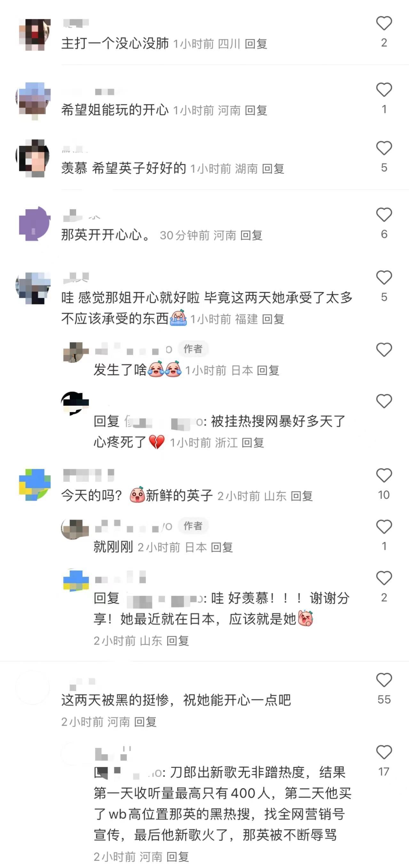The image size is (409, 868).
Task: Reply to "那英开开心心。" from 河南
Action: 252,235
